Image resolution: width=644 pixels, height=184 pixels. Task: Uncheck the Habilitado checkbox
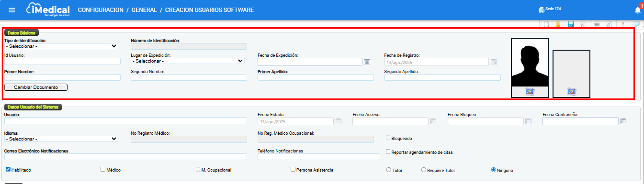8,169
